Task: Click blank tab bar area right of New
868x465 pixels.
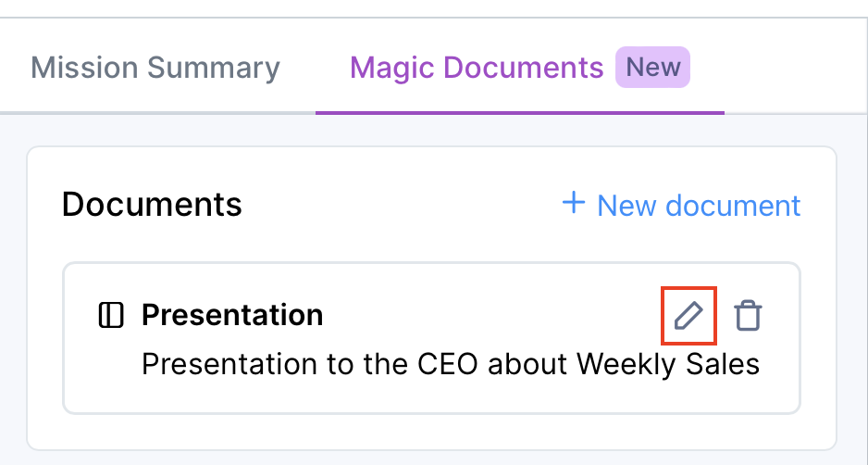Action: click(787, 68)
